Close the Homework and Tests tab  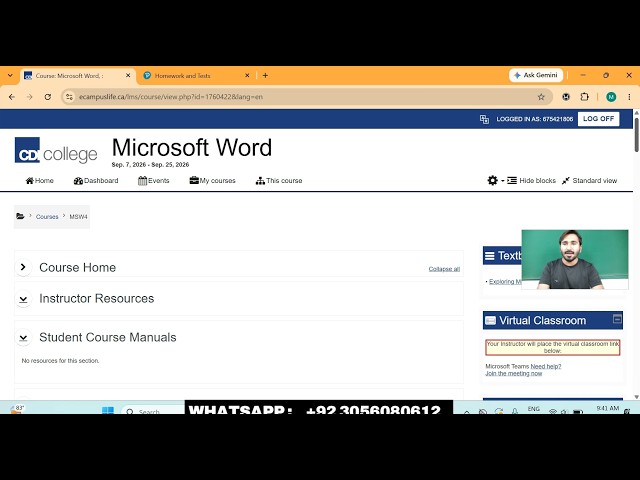(x=247, y=75)
